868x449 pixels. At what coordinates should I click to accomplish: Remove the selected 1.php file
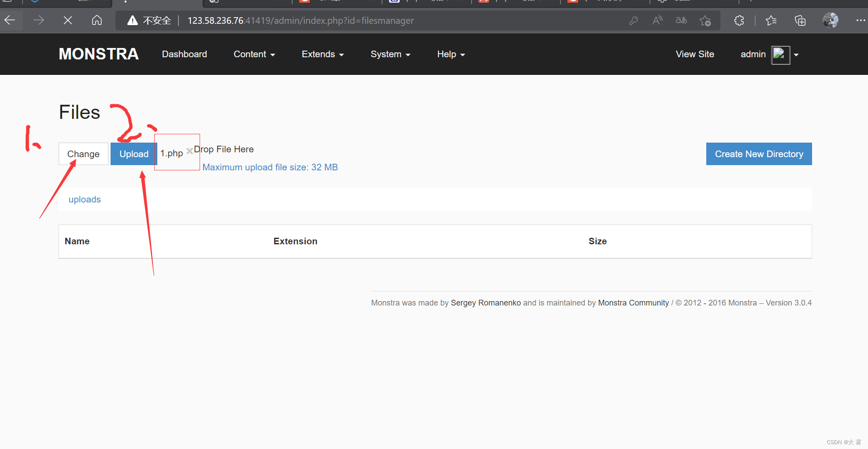coord(189,151)
